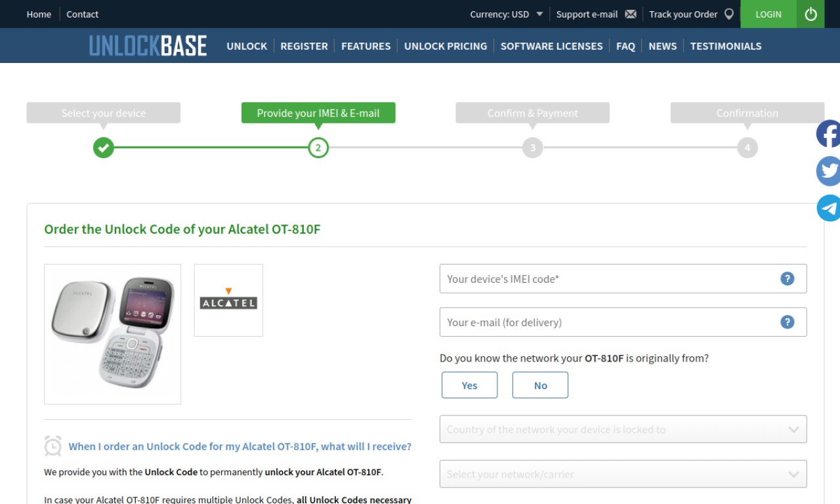The image size is (840, 504).
Task: Open the TESTIMONIALS menu item
Action: point(726,46)
